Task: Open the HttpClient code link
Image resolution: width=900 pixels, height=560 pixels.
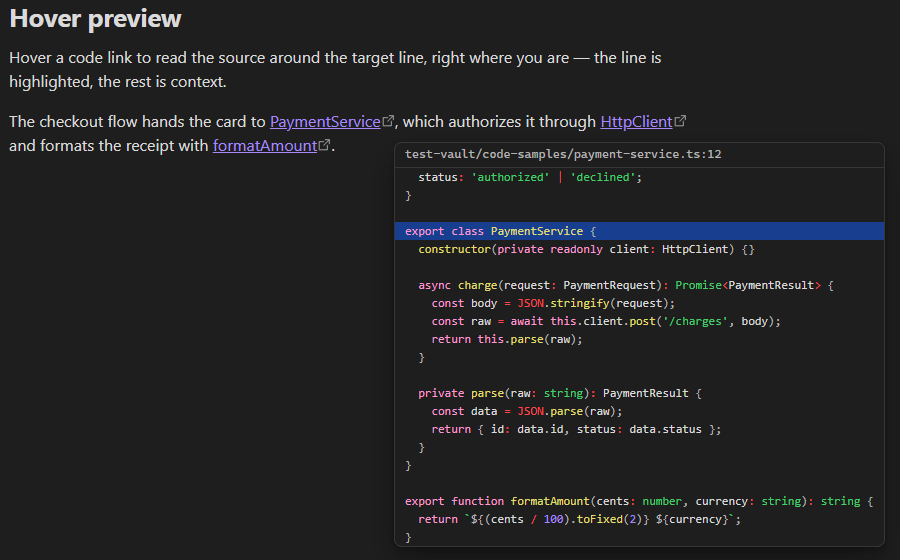Action: (636, 122)
